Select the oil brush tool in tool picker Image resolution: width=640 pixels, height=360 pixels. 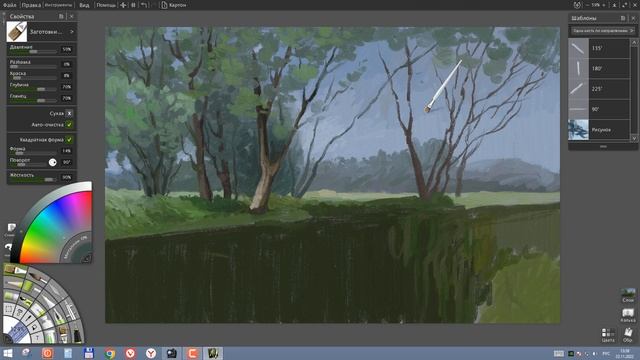click(14, 270)
